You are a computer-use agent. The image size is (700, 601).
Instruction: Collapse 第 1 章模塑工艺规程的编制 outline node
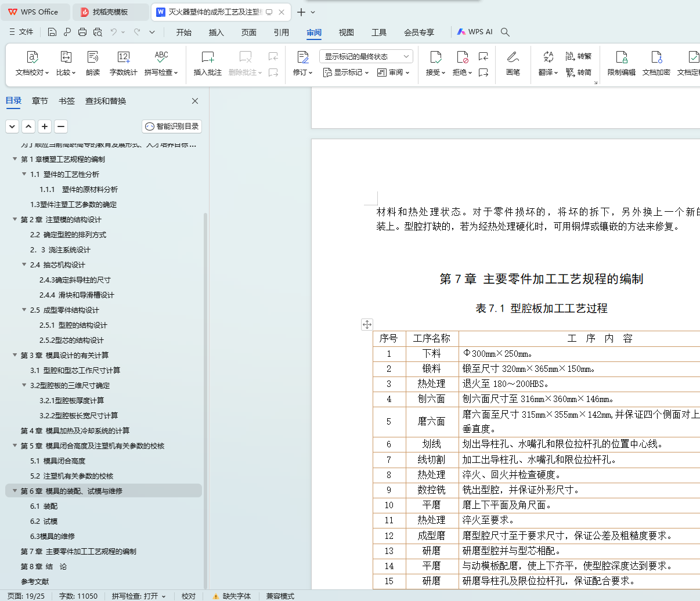click(15, 159)
